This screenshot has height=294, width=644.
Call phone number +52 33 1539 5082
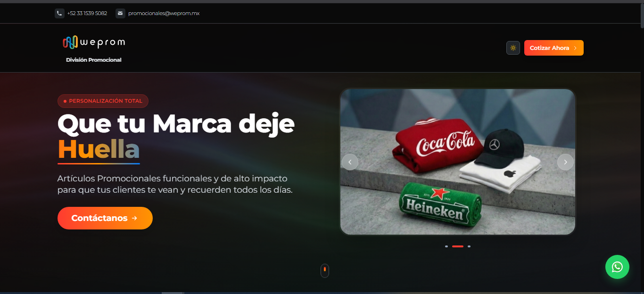point(87,14)
